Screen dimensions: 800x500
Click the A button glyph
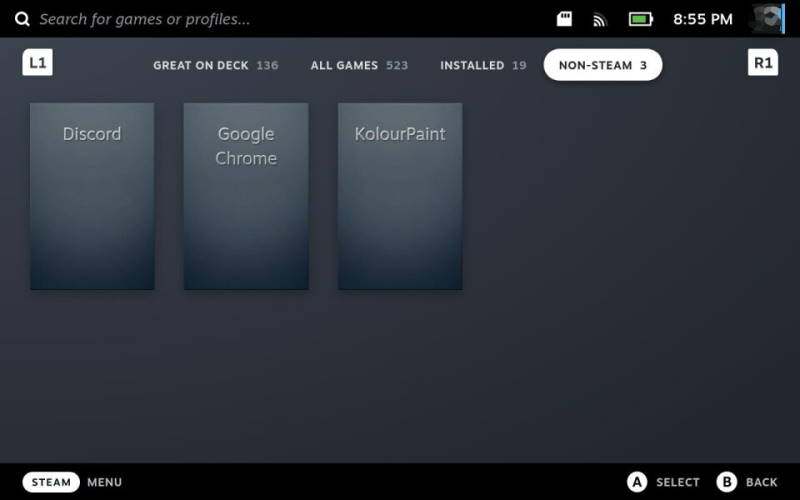click(x=637, y=482)
